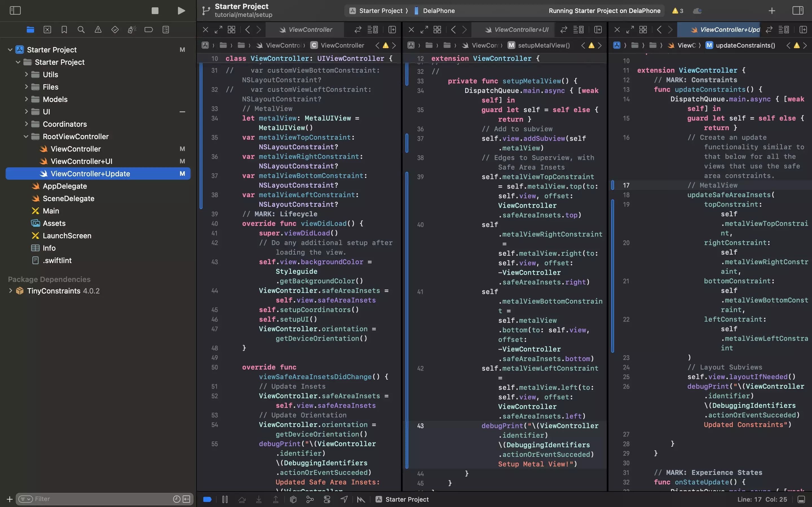Click the DelaPhone device selector

[438, 10]
